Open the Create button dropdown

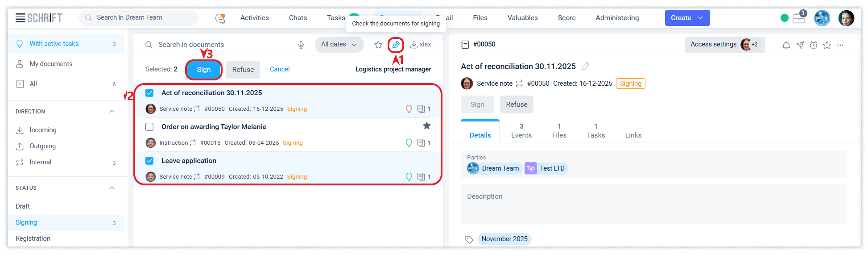pos(700,18)
